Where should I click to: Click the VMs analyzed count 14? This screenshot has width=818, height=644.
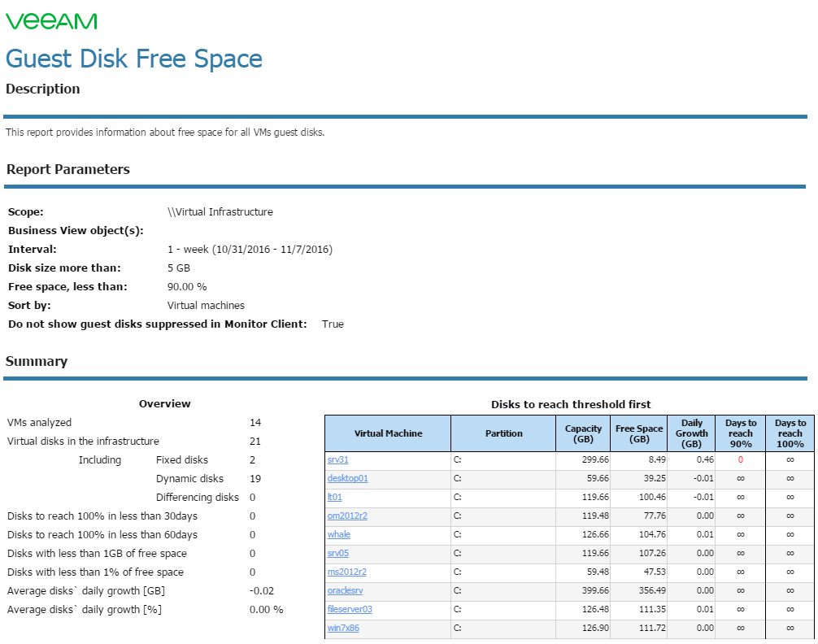255,423
